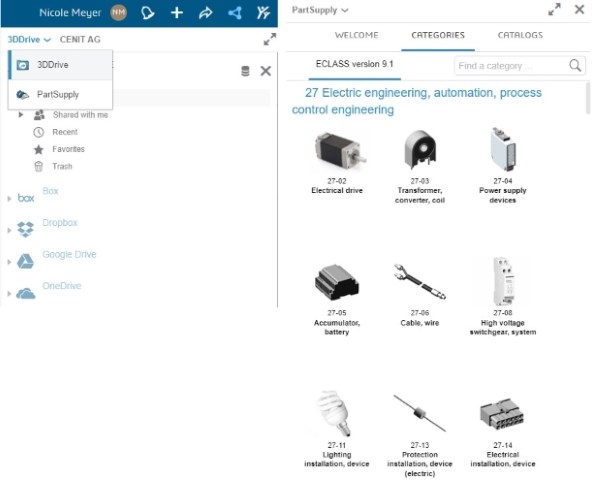Open Favorites in 3DDrive
Viewport: 600px width, 485px height.
coord(68,149)
